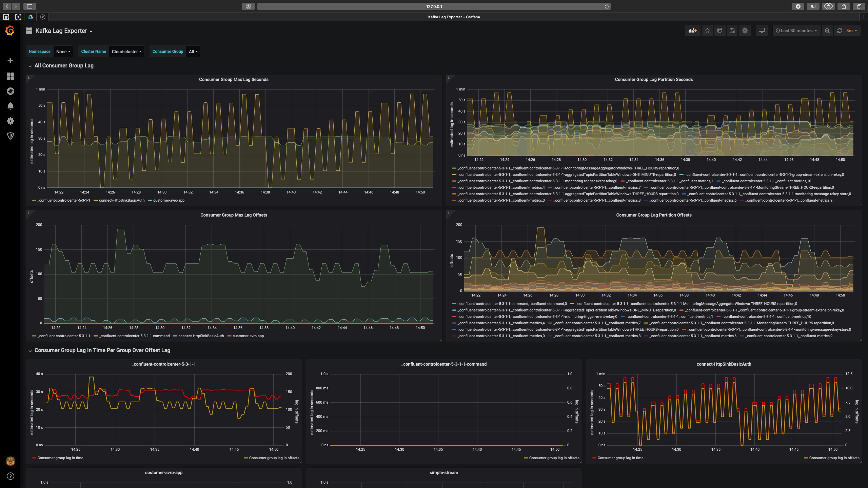Refresh dashboard with circular arrows icon
This screenshot has height=488, width=868.
pyautogui.click(x=840, y=30)
